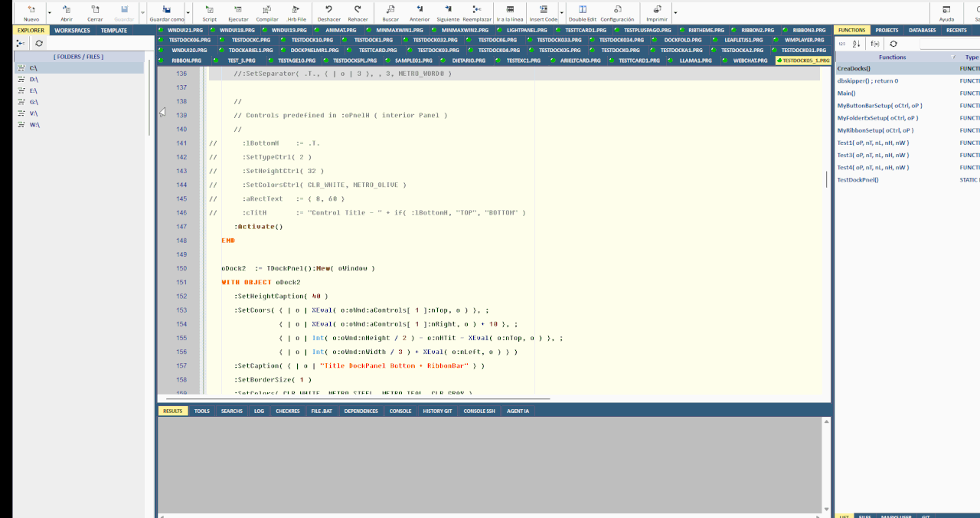Switch to the CONSOLE bottom tab

(400, 411)
